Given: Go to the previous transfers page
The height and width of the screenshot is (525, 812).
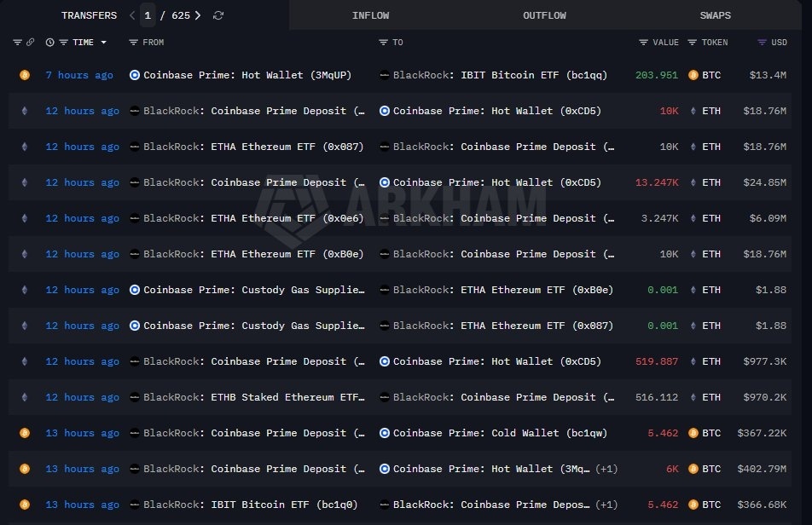Looking at the screenshot, I should pyautogui.click(x=132, y=15).
